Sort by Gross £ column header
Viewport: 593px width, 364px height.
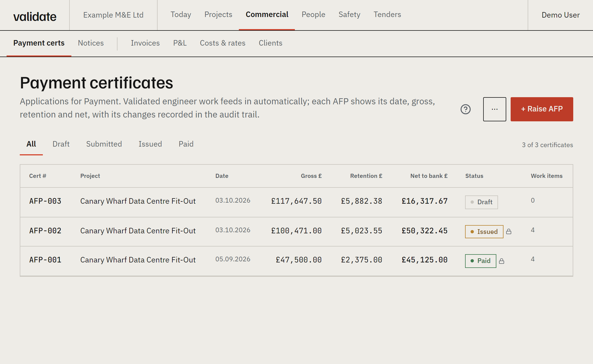point(311,176)
